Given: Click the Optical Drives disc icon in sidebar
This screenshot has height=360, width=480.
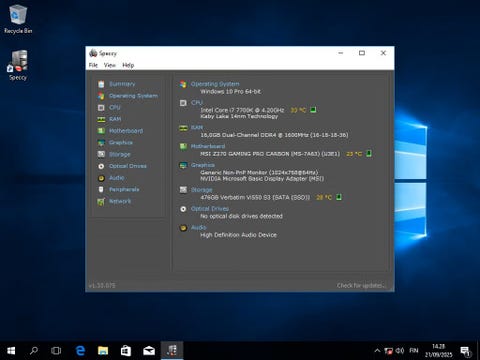Looking at the screenshot, I should (101, 166).
